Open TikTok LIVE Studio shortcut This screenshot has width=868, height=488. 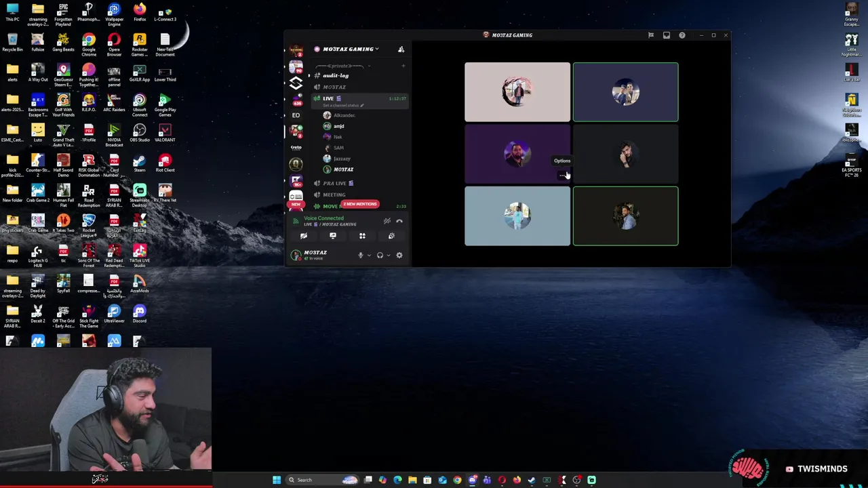pyautogui.click(x=140, y=253)
